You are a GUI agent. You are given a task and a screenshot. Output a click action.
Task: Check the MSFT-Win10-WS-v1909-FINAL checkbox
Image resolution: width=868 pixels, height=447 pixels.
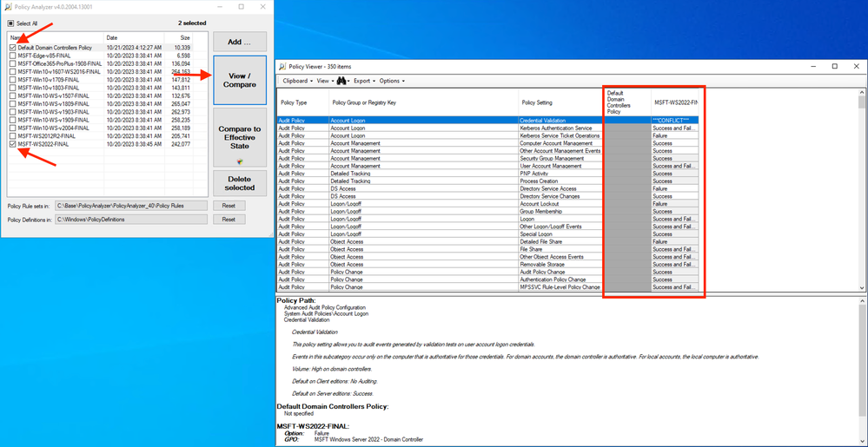(13, 120)
